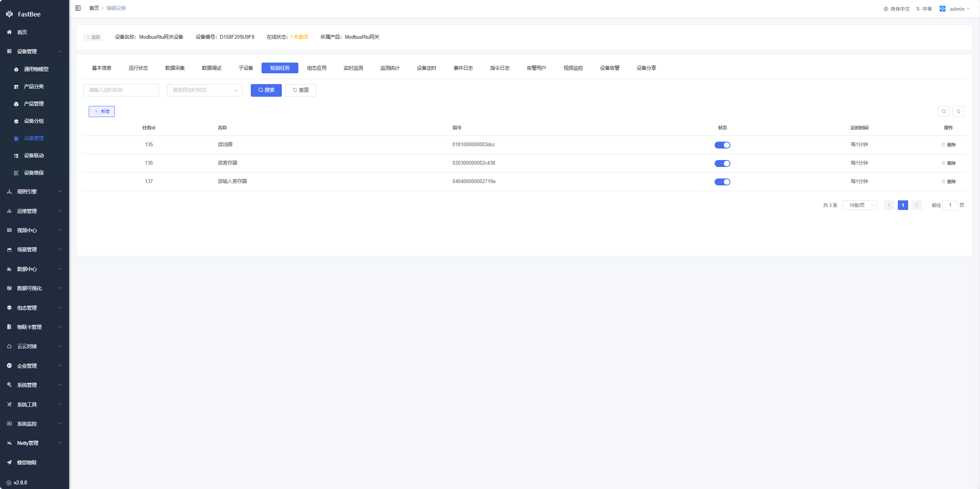Click the table search toggle icon

pyautogui.click(x=944, y=111)
